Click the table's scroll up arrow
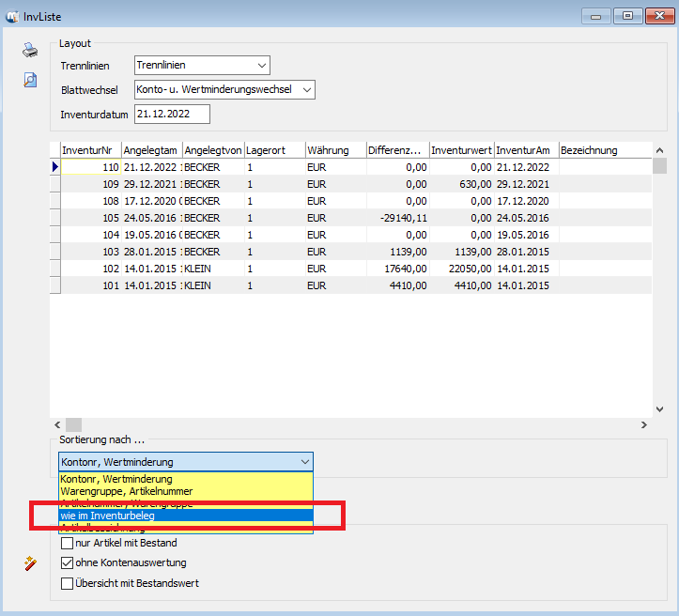Image resolution: width=679 pixels, height=616 pixels. pyautogui.click(x=659, y=150)
